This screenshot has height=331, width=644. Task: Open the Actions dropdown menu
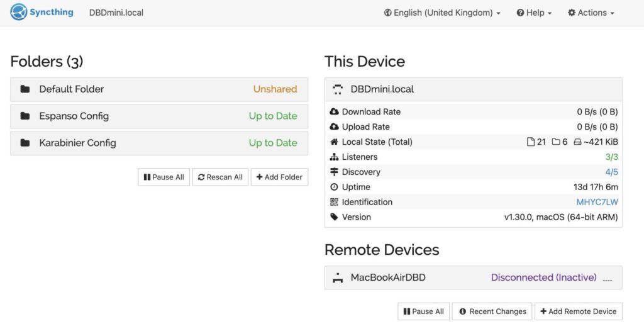pyautogui.click(x=591, y=13)
